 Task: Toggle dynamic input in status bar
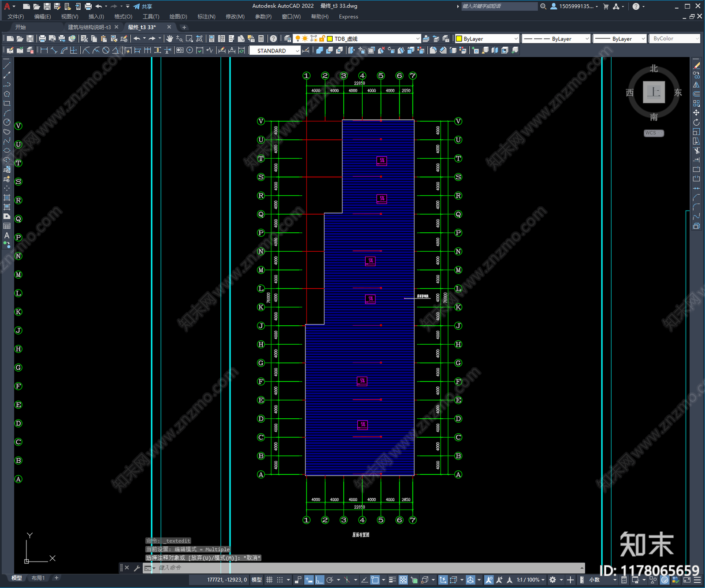click(309, 580)
